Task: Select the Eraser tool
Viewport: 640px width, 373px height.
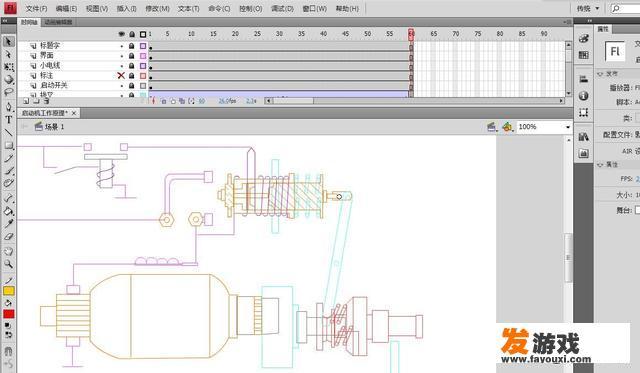Action: [9, 236]
